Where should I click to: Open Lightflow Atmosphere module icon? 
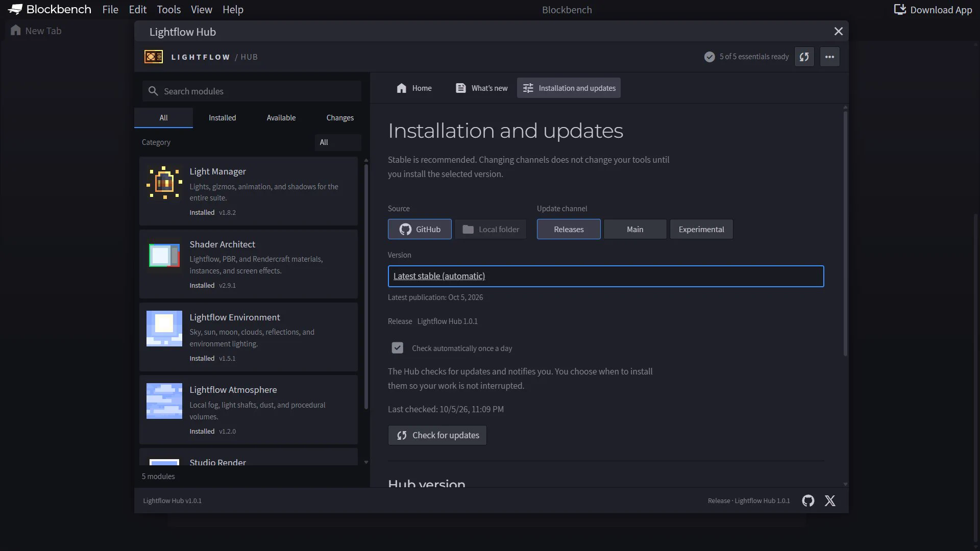pos(164,401)
